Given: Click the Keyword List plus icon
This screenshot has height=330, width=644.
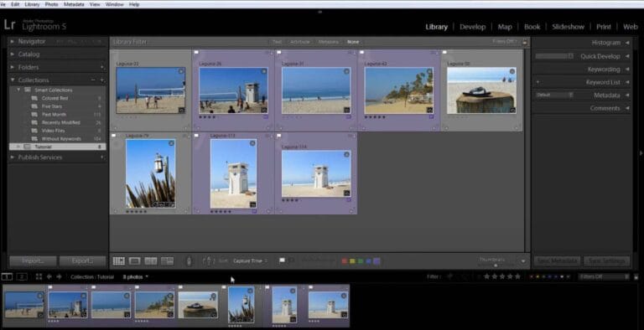Looking at the screenshot, I should point(538,82).
